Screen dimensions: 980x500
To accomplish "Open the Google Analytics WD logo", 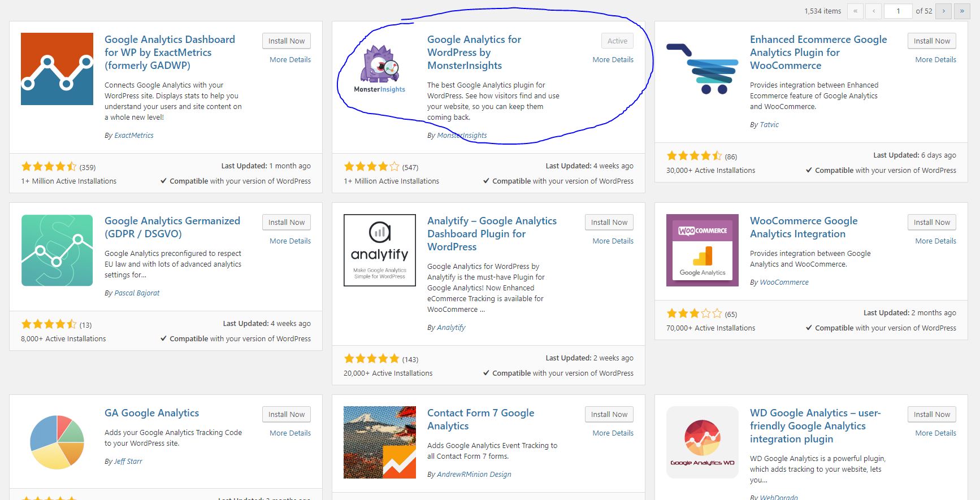I will [703, 442].
